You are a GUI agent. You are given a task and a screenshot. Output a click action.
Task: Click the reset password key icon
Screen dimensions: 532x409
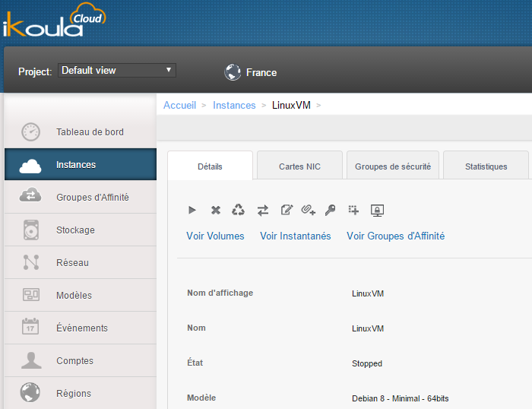[330, 210]
